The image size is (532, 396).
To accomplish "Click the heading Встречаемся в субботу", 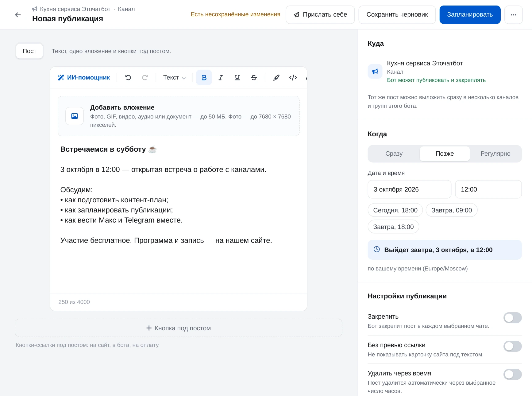I will pos(109,149).
